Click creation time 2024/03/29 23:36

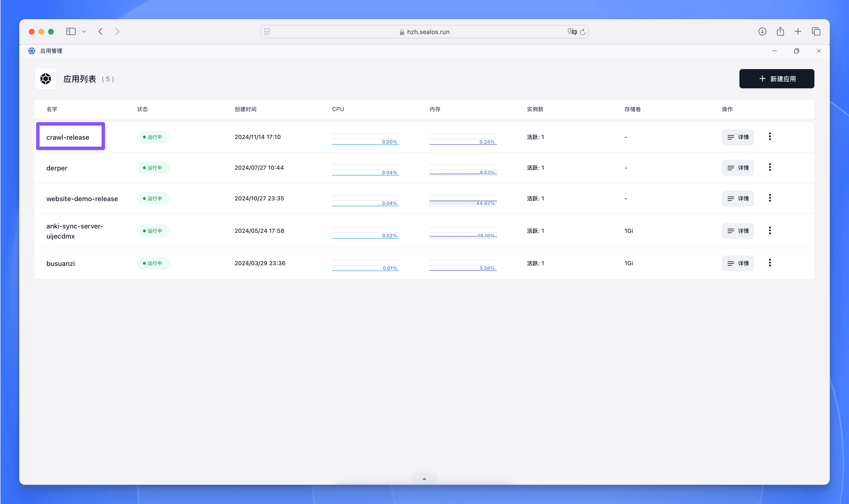point(260,263)
